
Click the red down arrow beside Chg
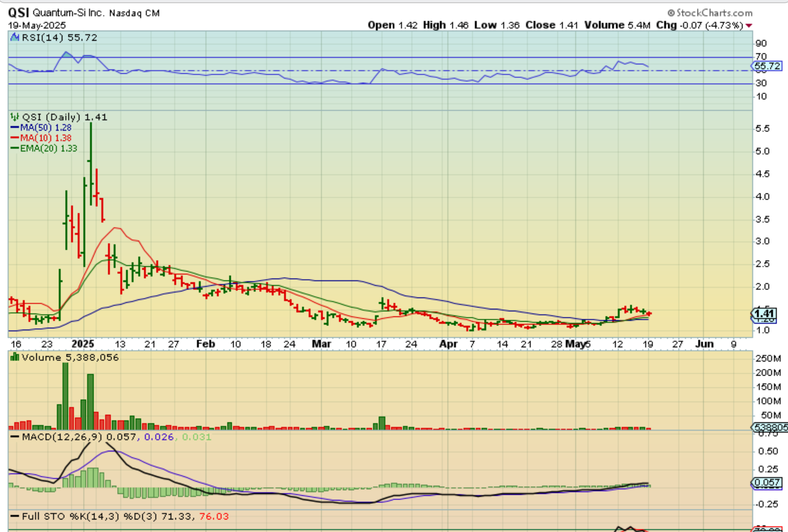[749, 26]
